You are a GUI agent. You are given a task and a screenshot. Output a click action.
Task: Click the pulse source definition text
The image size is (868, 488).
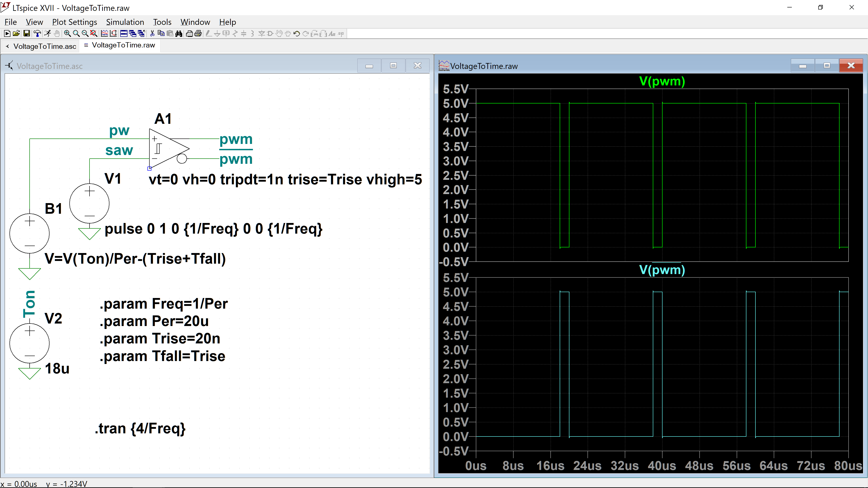point(214,229)
